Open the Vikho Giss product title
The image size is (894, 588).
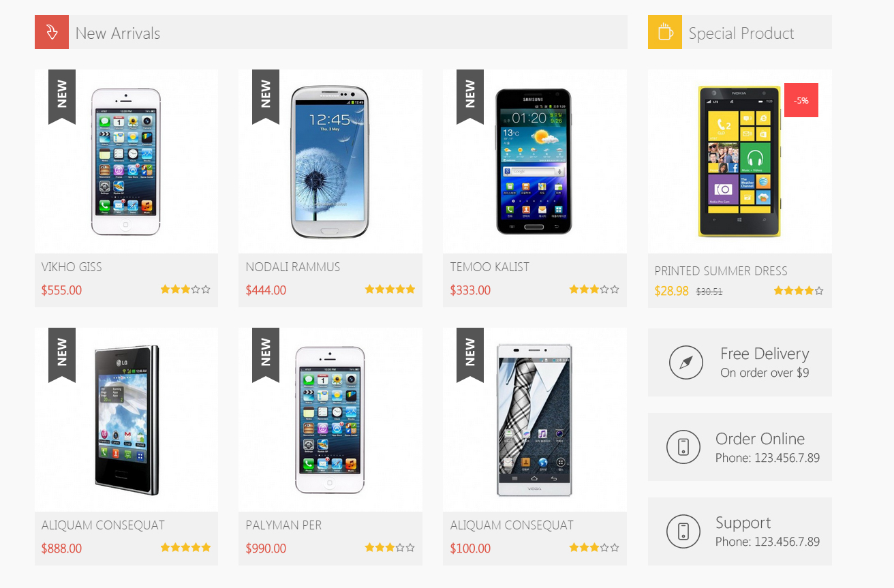(x=72, y=267)
